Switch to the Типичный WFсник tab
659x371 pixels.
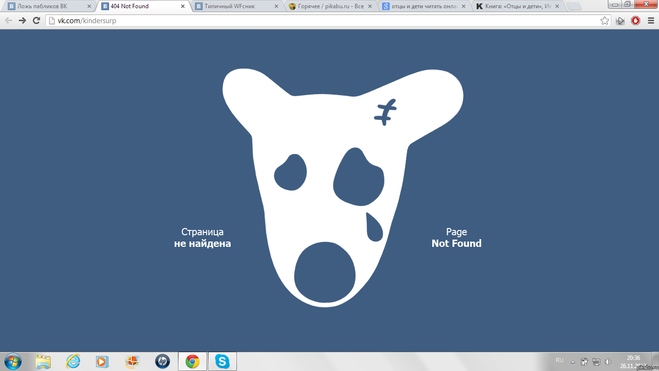click(x=236, y=6)
